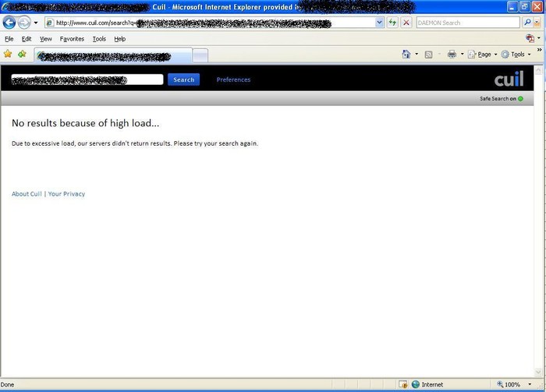The width and height of the screenshot is (546, 392).
Task: Open the Page dropdown menu
Action: [487, 55]
